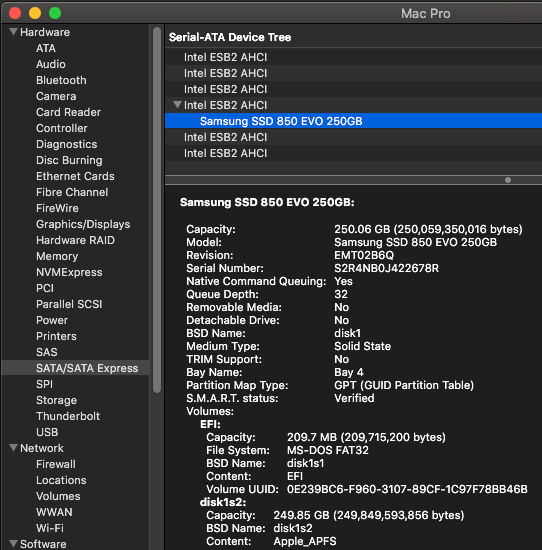The height and width of the screenshot is (550, 542).
Task: Select Firewall under Network
Action: 56,464
